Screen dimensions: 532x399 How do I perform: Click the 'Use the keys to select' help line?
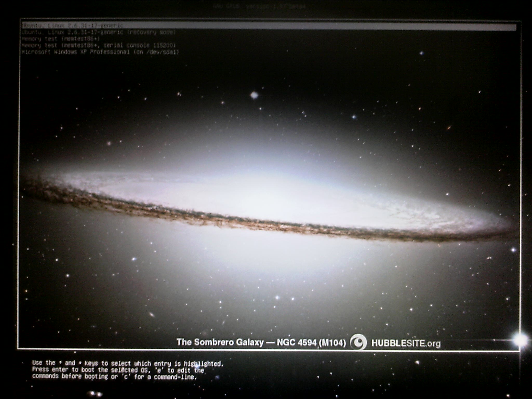[128, 363]
